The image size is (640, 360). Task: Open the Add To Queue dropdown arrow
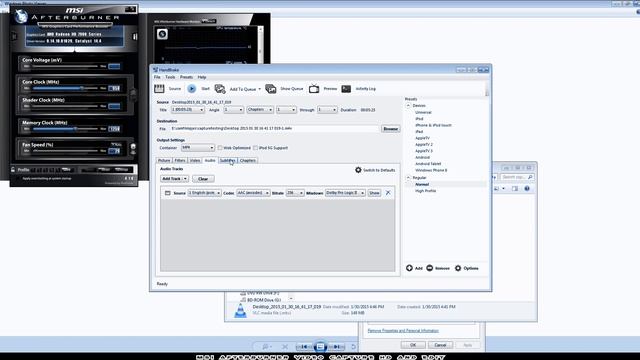(260, 89)
